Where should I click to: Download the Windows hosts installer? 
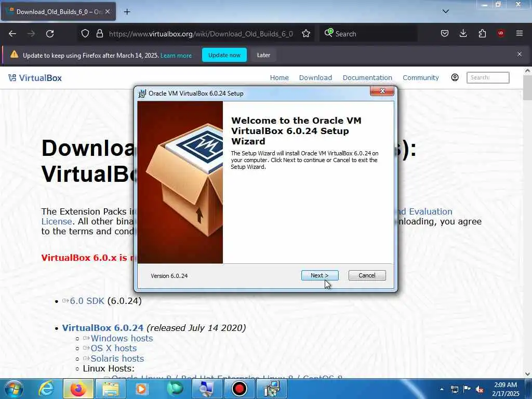point(122,338)
